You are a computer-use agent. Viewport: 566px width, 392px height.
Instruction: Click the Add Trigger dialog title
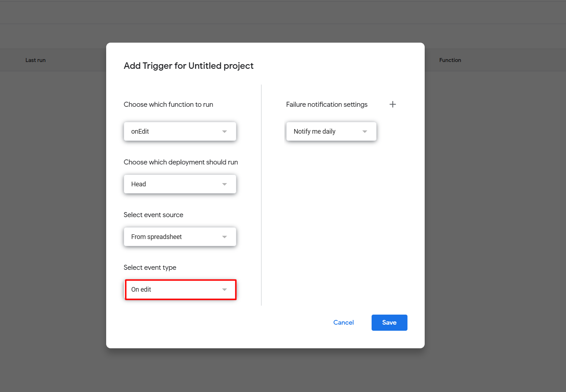(189, 66)
